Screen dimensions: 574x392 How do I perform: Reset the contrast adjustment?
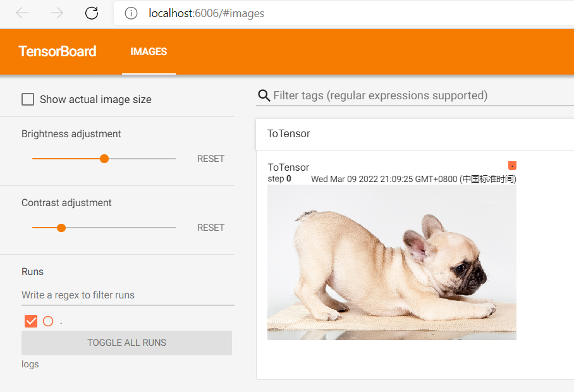(x=211, y=228)
